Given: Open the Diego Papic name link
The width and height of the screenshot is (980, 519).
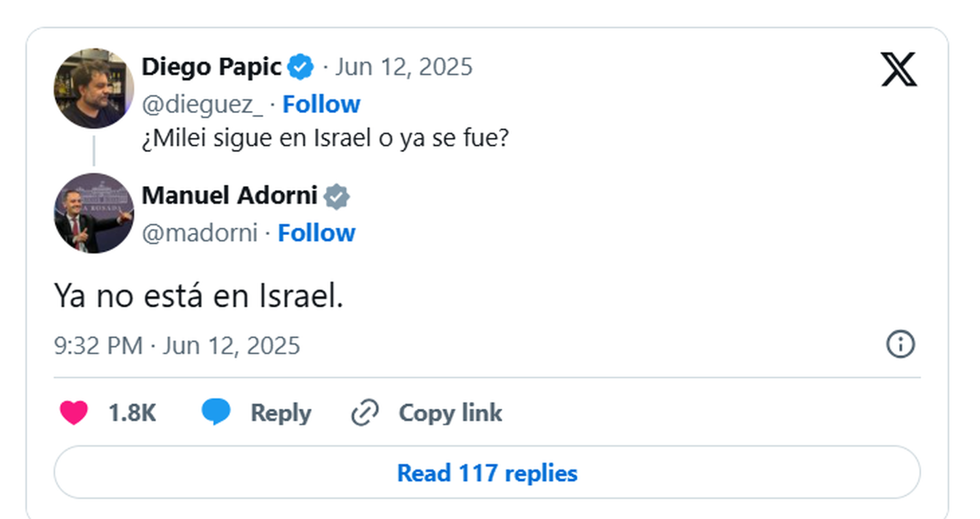Looking at the screenshot, I should [212, 67].
